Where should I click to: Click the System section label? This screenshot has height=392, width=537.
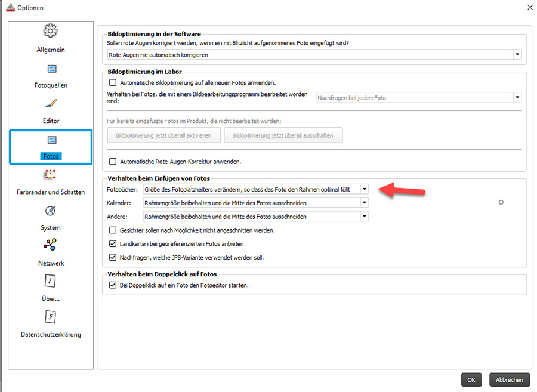click(51, 228)
